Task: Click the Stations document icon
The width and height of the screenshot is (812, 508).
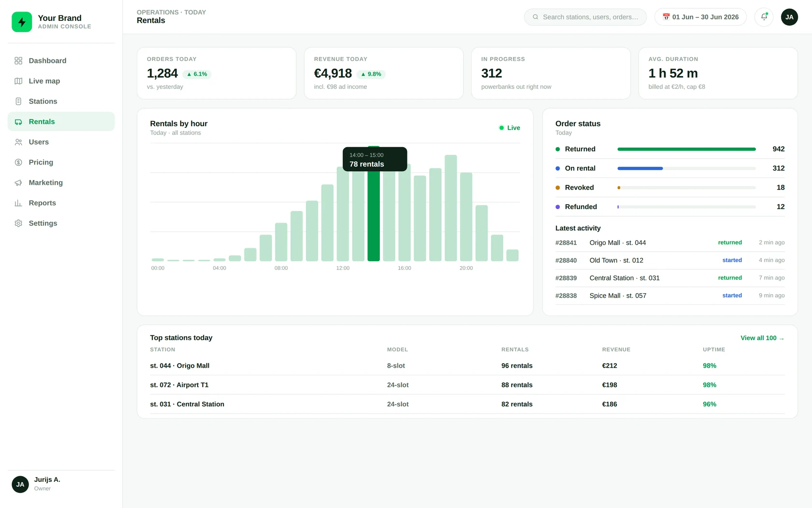Action: [x=18, y=101]
